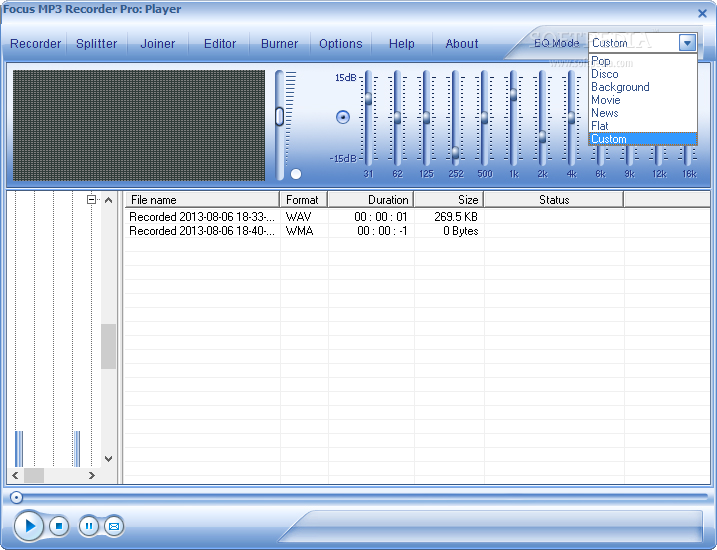
Task: Choose Pop from the EQ list
Action: click(x=642, y=61)
